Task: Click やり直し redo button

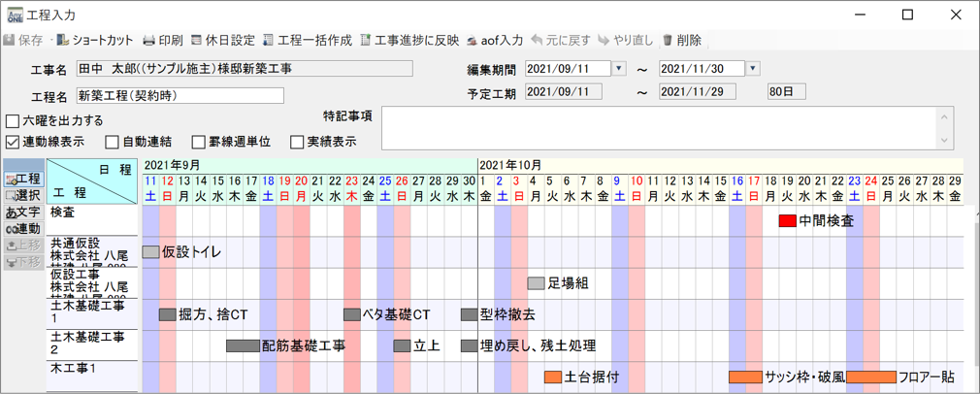Action: point(626,41)
